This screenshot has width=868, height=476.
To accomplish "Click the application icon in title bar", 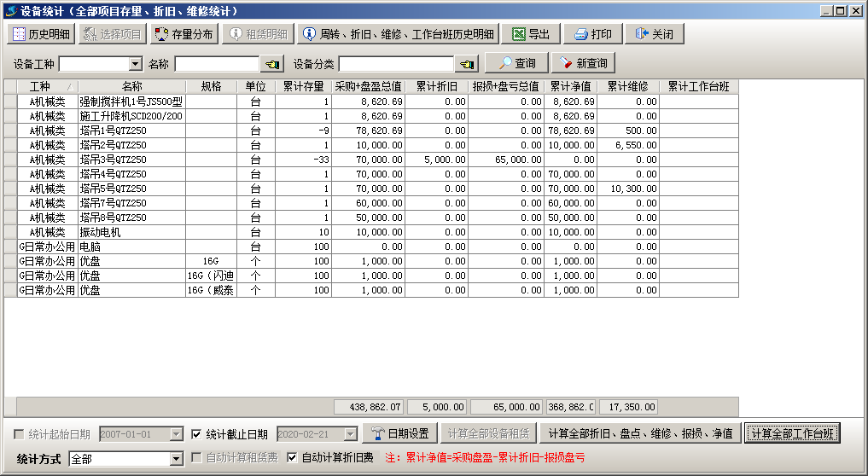I will click(x=11, y=10).
